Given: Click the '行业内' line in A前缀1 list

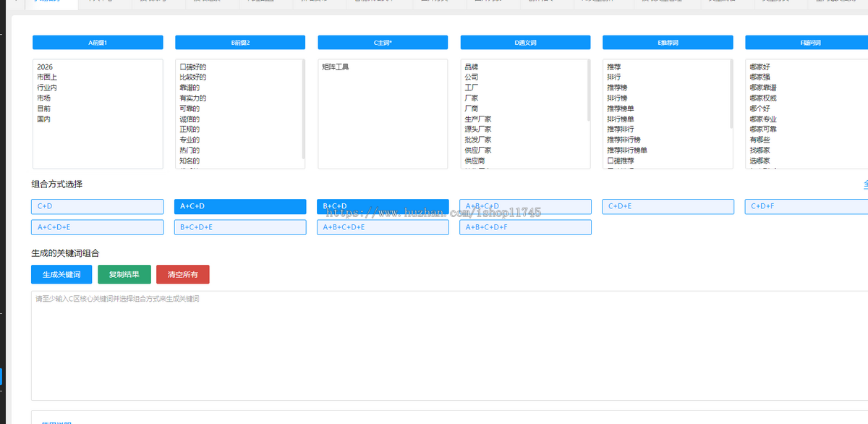Looking at the screenshot, I should click(x=47, y=88).
